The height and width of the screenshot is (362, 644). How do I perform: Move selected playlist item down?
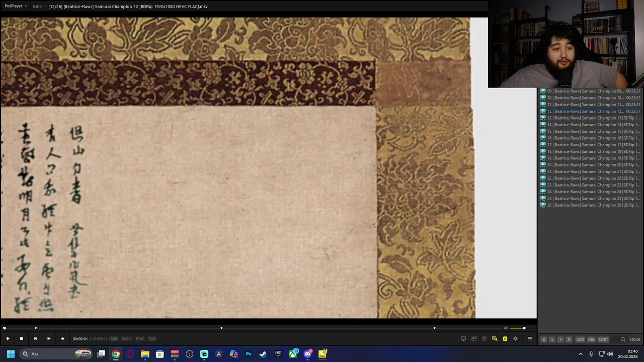pyautogui.click(x=560, y=339)
